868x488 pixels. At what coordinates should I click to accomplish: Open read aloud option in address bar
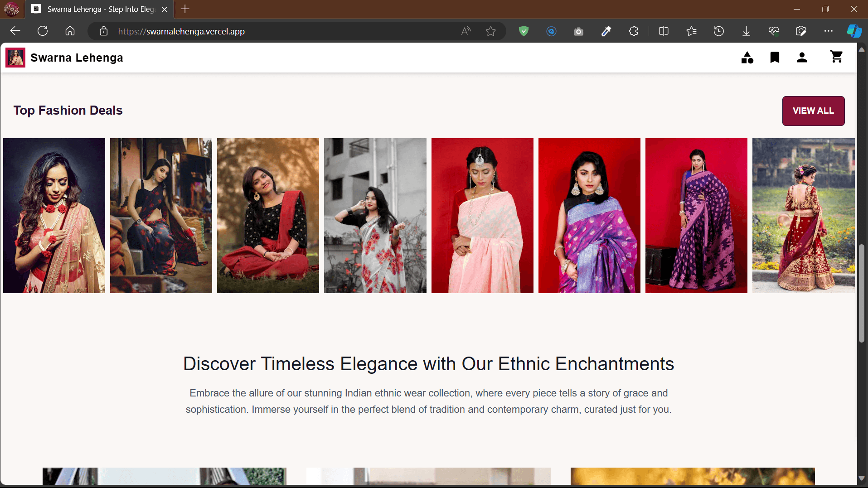(466, 31)
